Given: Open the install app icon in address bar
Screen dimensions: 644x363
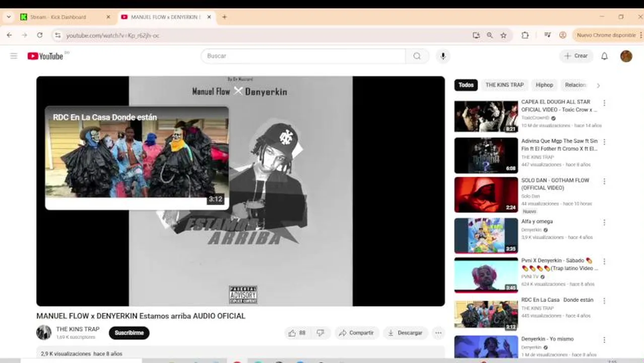Looking at the screenshot, I should click(476, 35).
